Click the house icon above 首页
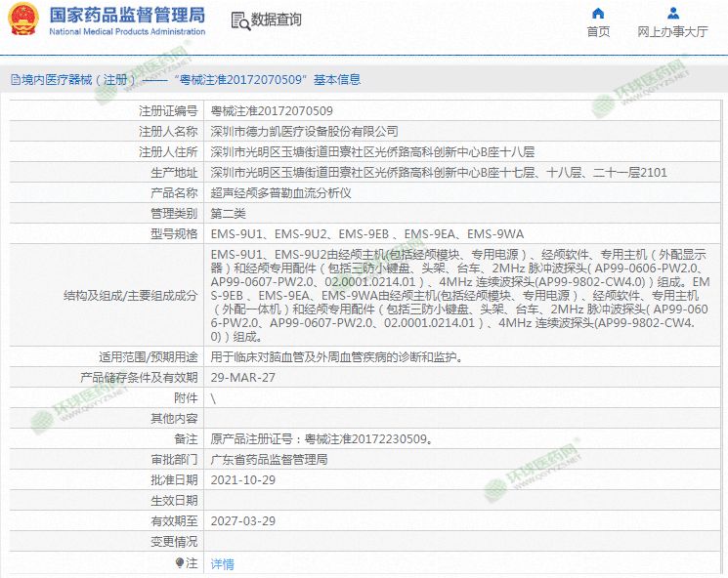728x578 pixels. [x=598, y=13]
